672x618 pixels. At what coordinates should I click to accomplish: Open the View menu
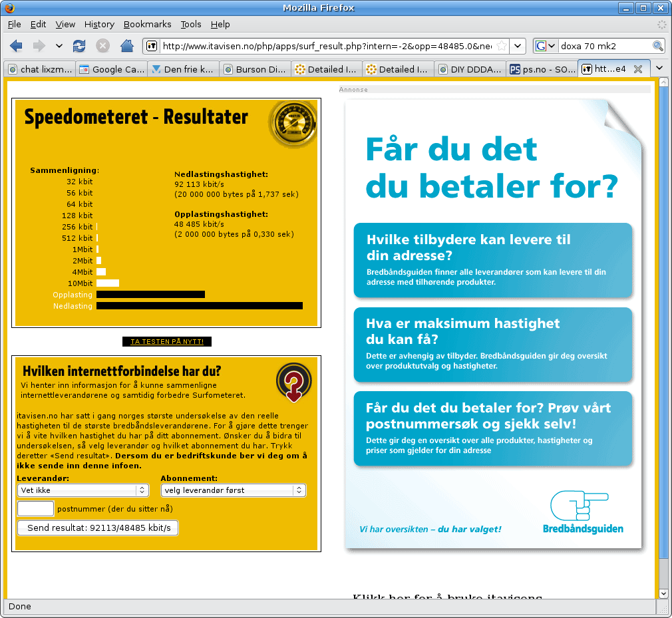click(65, 25)
